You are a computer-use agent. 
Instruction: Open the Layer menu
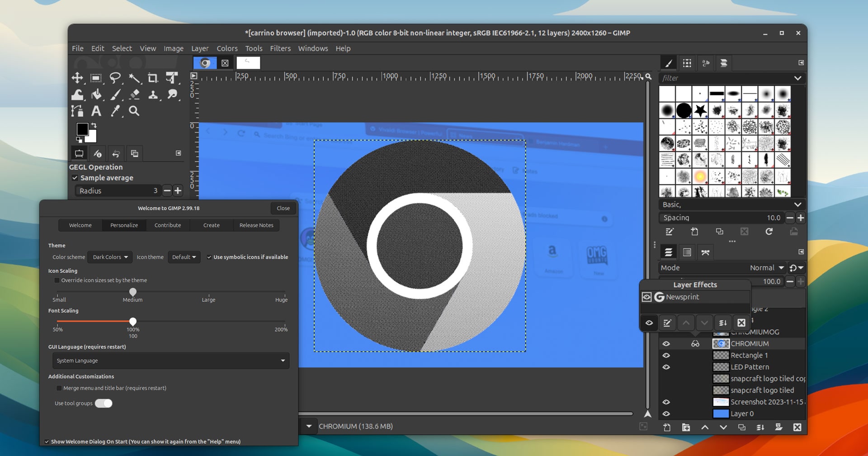pyautogui.click(x=200, y=48)
